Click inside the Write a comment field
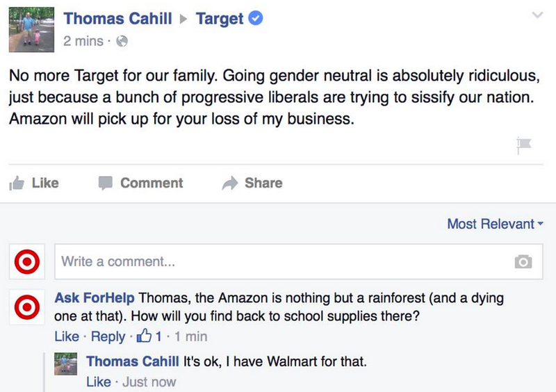 coord(299,262)
